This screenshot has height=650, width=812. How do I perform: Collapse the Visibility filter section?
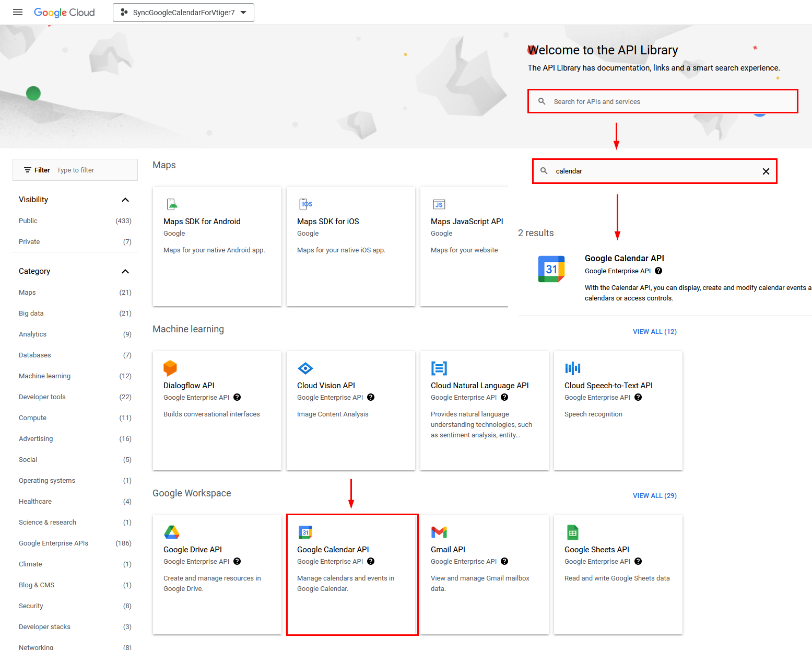pos(125,200)
